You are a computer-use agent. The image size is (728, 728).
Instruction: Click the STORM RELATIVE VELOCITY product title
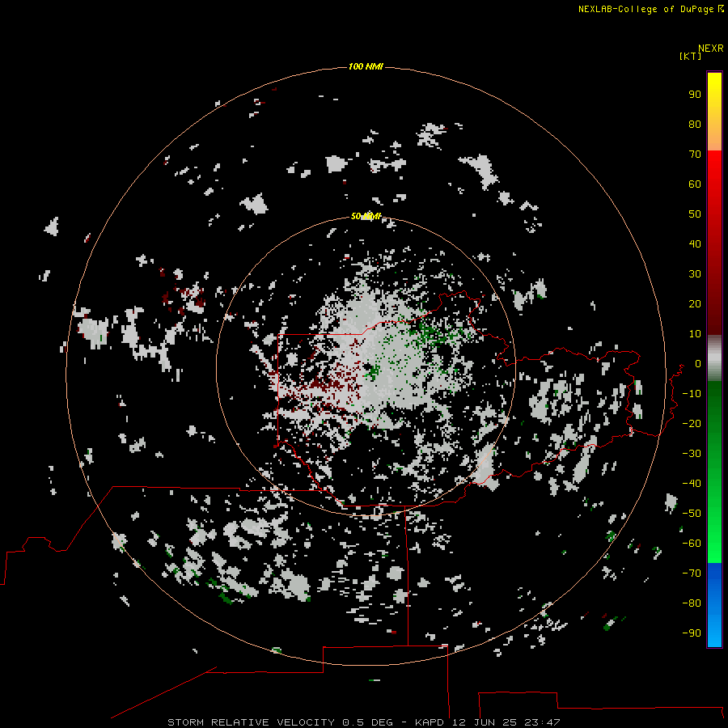[252, 722]
